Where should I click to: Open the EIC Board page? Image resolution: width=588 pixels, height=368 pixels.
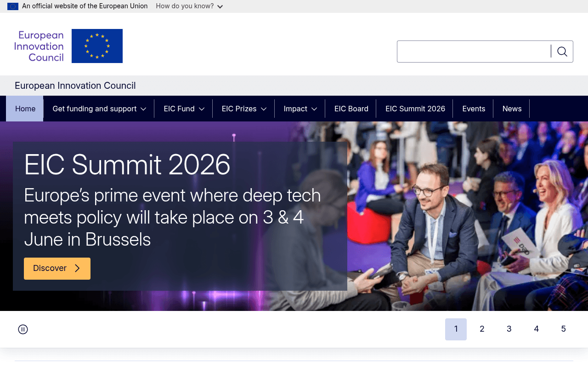pos(351,109)
